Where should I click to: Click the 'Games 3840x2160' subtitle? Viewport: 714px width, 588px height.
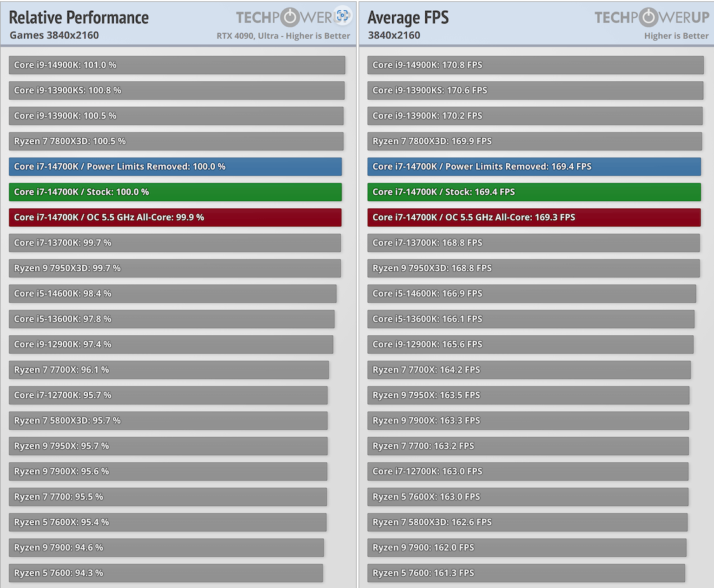coord(54,35)
